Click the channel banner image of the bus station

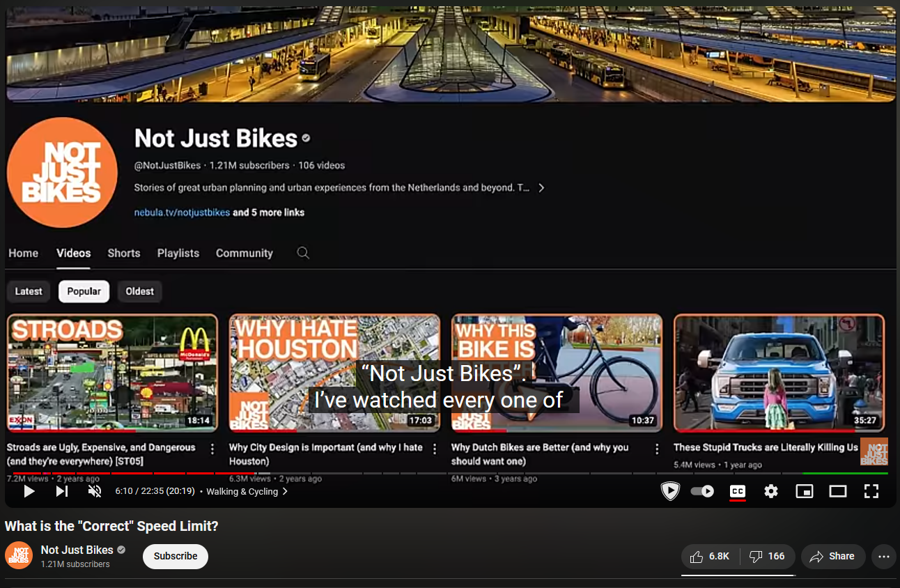(451, 54)
